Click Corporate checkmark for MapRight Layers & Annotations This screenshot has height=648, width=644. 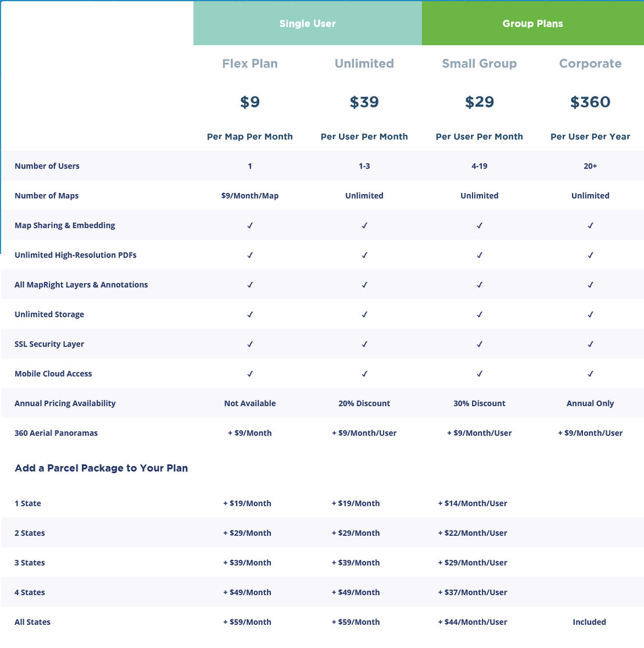point(591,285)
